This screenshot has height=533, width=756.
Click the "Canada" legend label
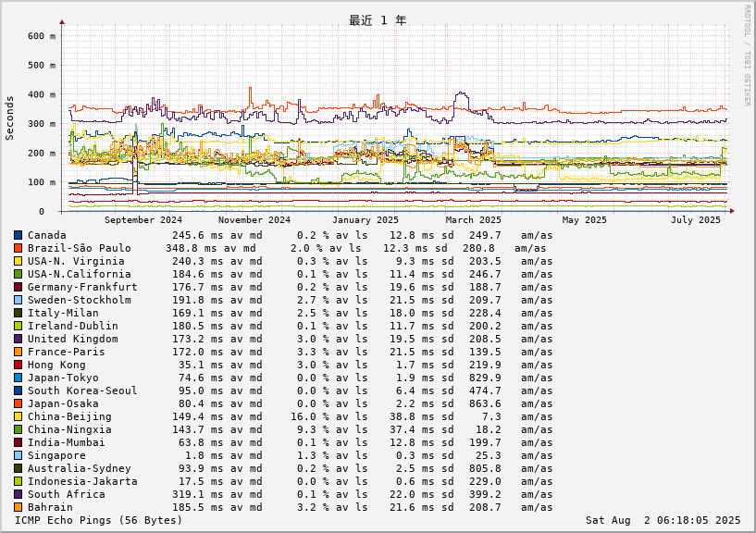point(47,235)
